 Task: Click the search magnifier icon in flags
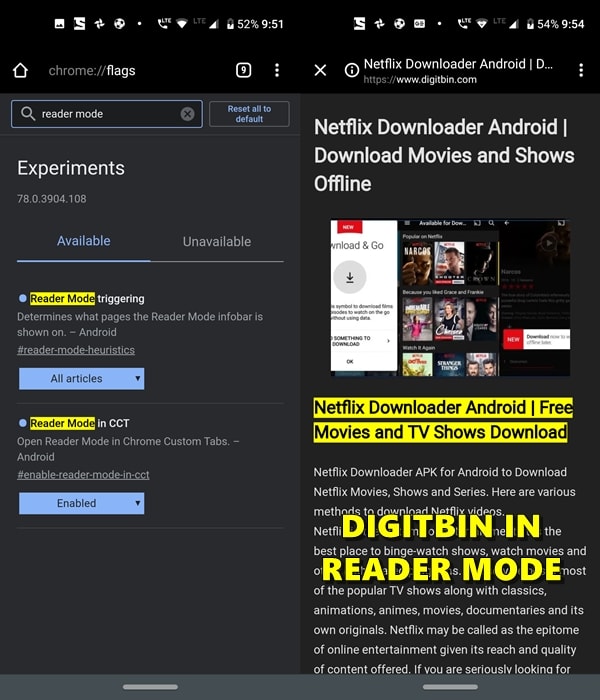pos(27,114)
